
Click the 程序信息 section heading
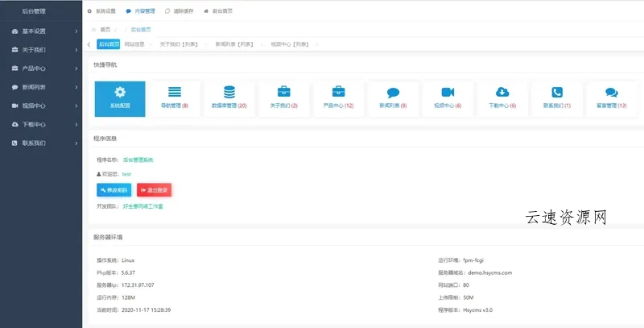105,139
